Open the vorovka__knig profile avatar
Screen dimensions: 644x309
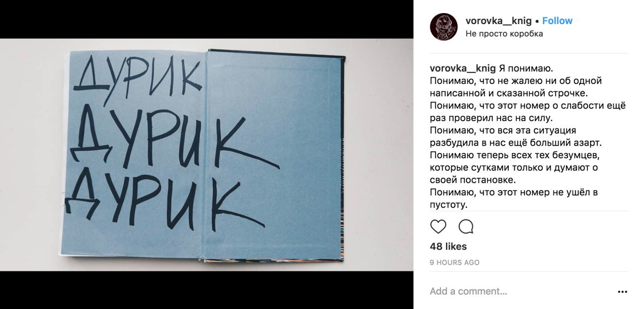tap(444, 27)
